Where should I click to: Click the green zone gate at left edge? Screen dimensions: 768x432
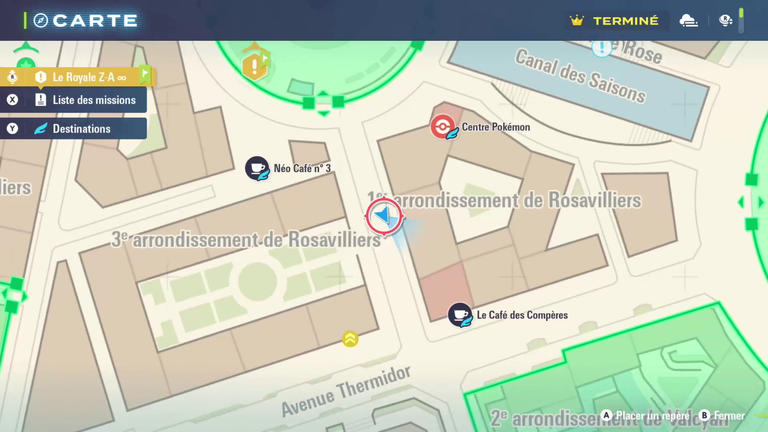click(14, 295)
